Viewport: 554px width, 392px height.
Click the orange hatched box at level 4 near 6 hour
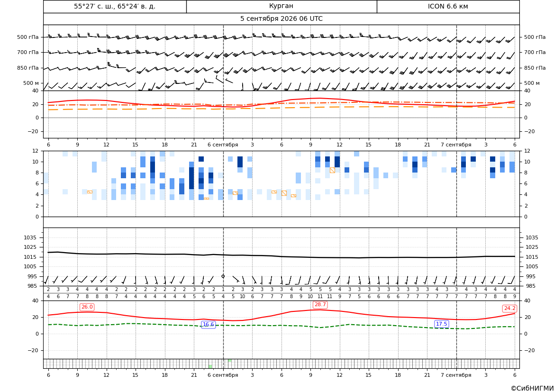[284, 193]
